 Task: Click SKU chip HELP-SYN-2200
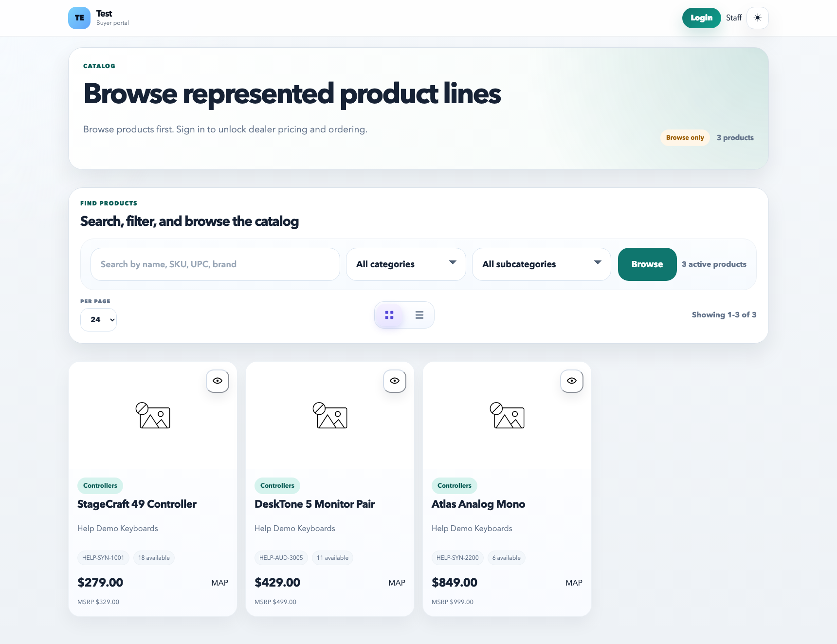point(457,558)
